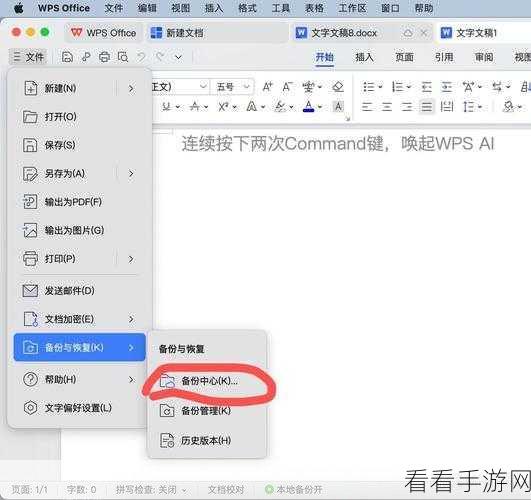Image resolution: width=531 pixels, height=500 pixels.
Task: Choose 输出为图片(G) menu entry
Action: click(80, 230)
